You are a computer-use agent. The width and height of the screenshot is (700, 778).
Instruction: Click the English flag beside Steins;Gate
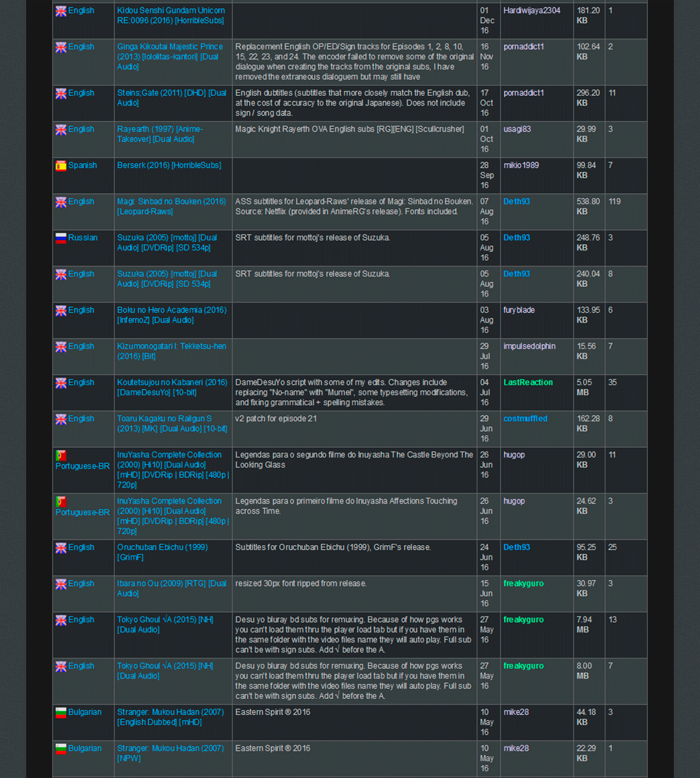[61, 93]
